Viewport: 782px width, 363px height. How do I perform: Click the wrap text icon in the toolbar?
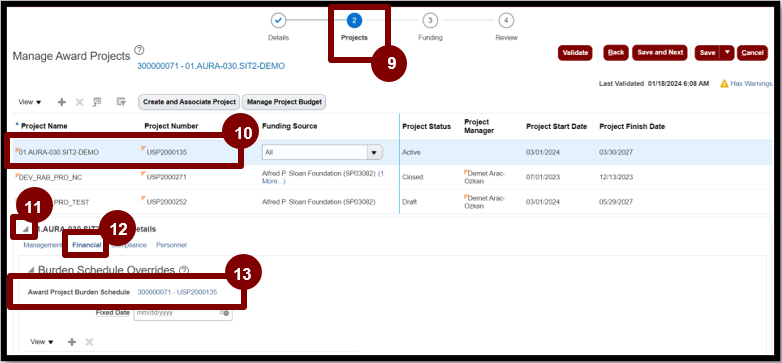(x=121, y=102)
